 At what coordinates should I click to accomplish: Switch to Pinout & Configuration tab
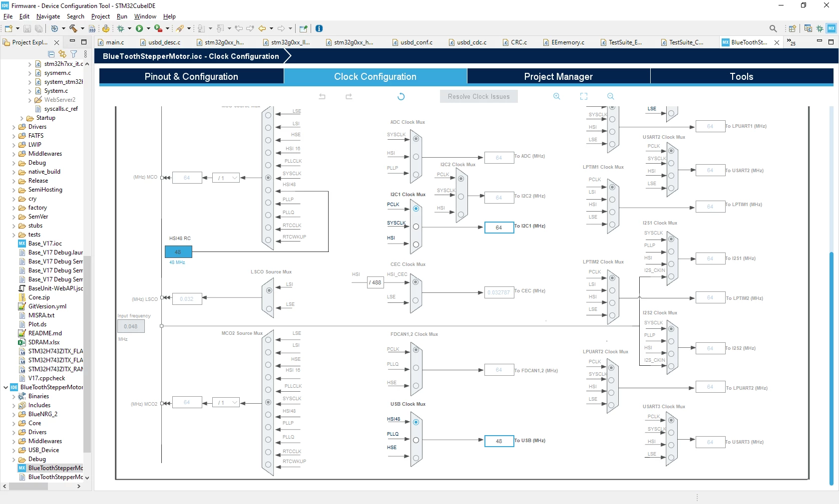tap(191, 76)
